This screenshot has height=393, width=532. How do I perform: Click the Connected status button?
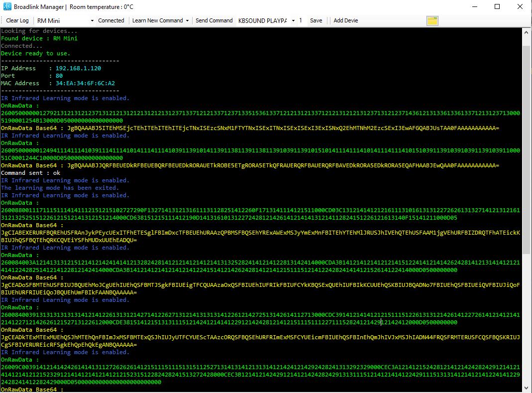(x=111, y=20)
